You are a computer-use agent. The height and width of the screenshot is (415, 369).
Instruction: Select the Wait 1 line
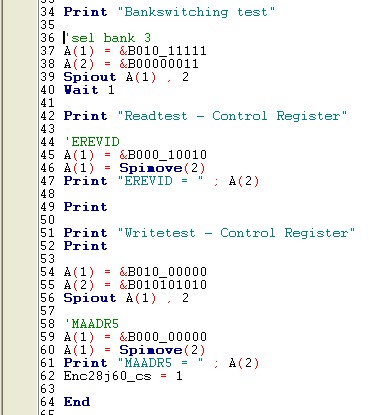(x=89, y=90)
